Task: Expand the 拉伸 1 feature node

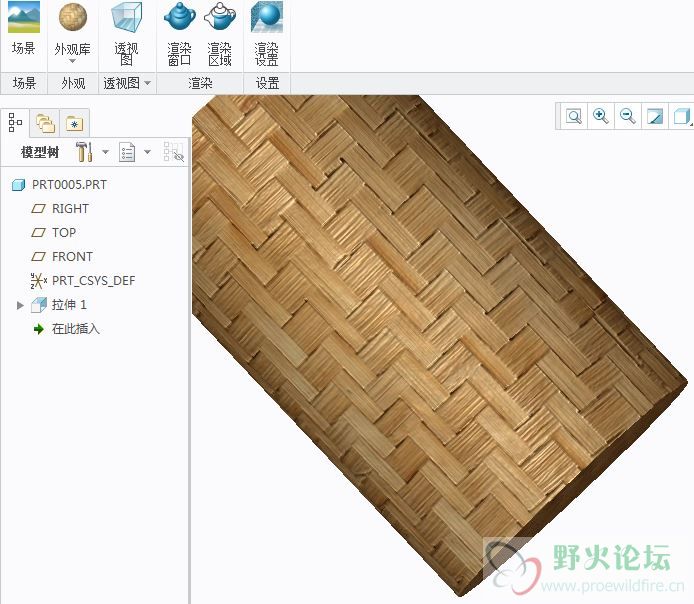Action: [20, 305]
